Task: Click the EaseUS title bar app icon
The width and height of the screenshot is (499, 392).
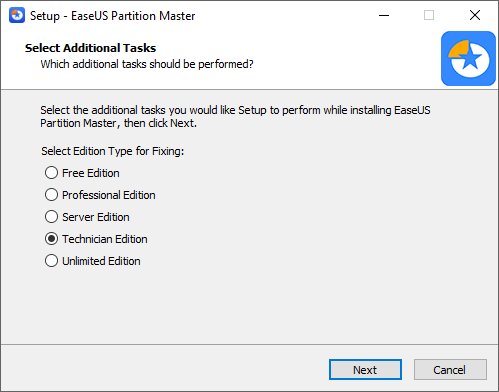Action: click(x=17, y=16)
